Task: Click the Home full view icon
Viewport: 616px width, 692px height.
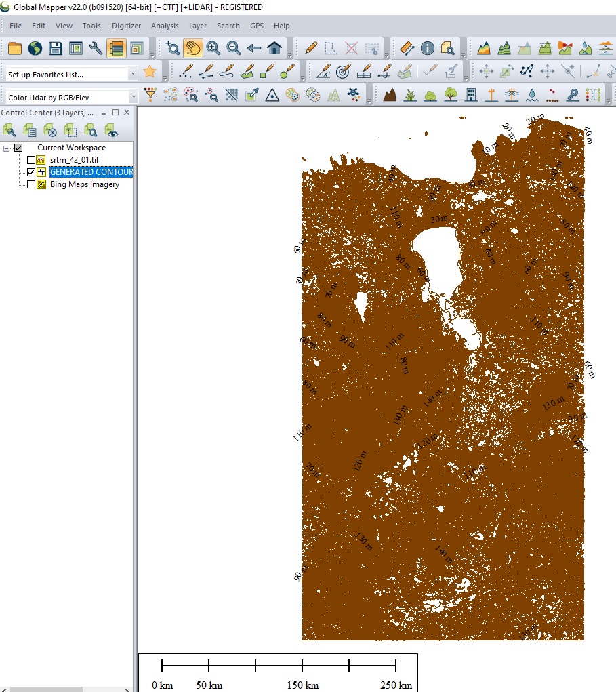Action: point(274,48)
